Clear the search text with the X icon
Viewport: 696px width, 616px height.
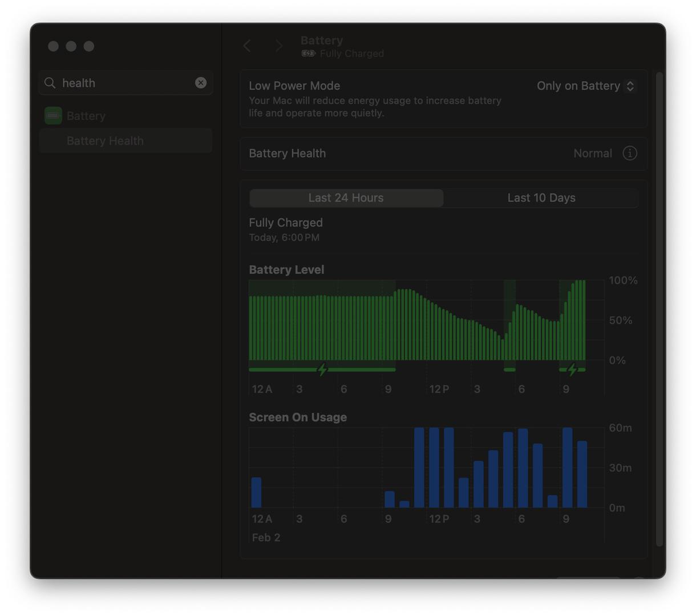click(x=201, y=83)
